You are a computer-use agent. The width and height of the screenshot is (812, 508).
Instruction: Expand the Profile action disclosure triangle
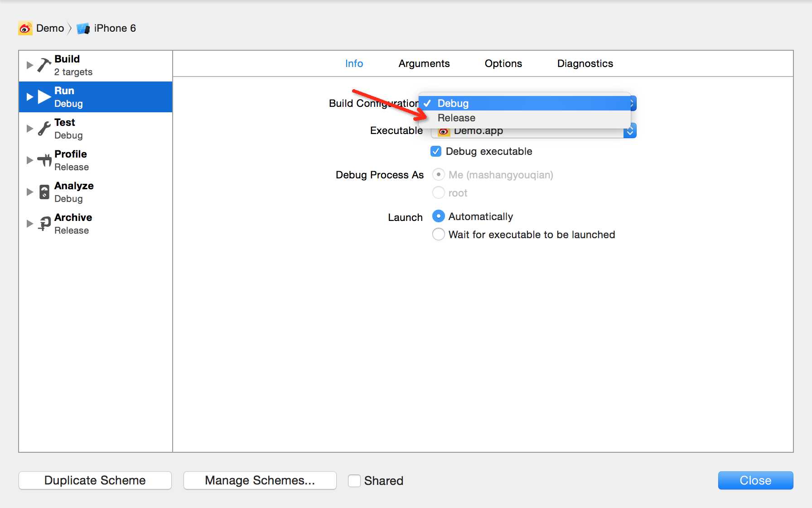pos(30,160)
